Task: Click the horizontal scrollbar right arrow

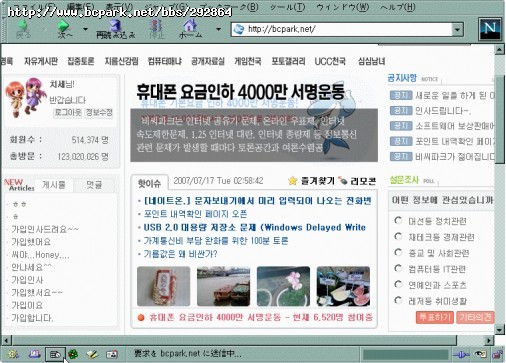Action: coord(489,341)
